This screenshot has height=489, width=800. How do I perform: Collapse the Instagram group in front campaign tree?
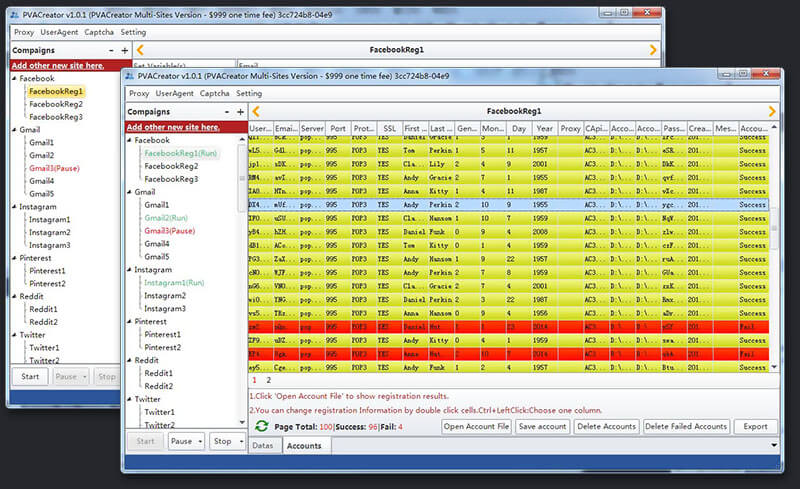(129, 270)
